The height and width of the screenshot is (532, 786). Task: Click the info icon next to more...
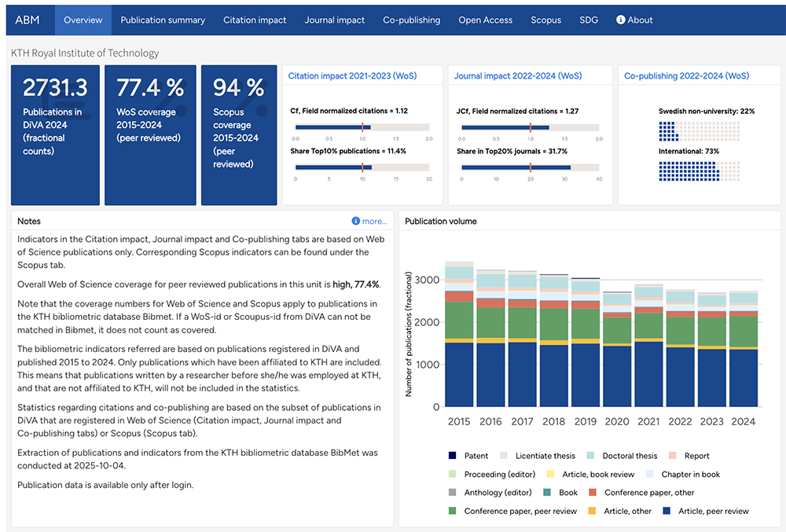[355, 222]
